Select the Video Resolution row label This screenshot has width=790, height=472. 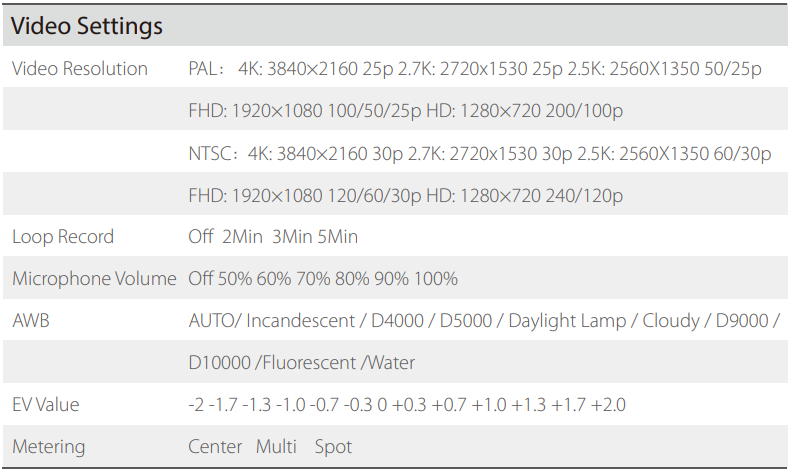pyautogui.click(x=80, y=69)
